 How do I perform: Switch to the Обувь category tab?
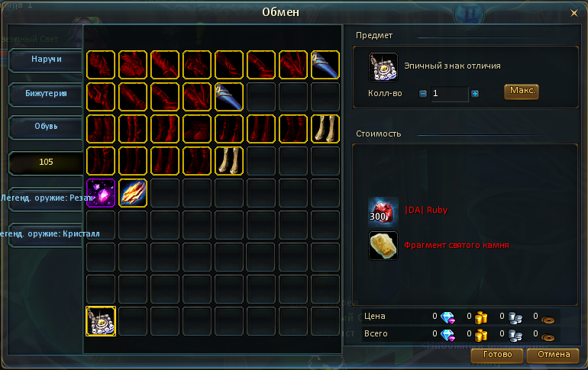(x=46, y=127)
